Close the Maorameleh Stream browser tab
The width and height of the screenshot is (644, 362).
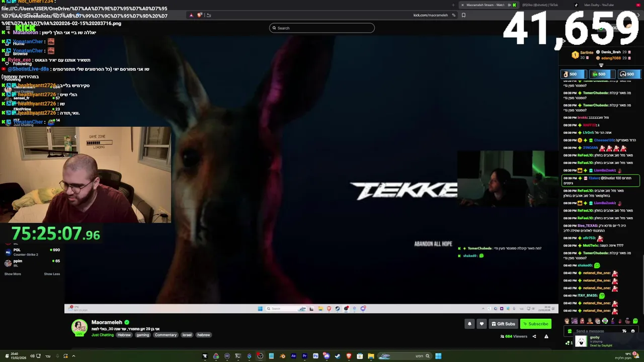462,5
